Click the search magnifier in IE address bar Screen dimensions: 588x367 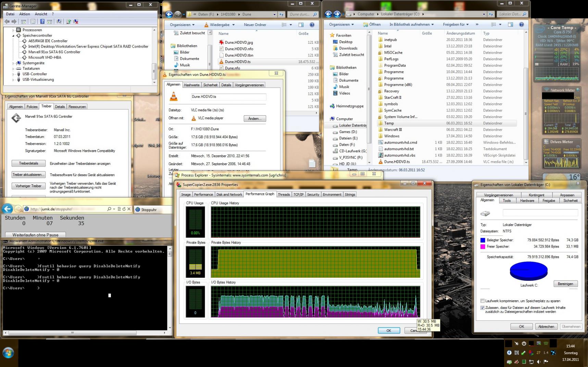pyautogui.click(x=109, y=209)
